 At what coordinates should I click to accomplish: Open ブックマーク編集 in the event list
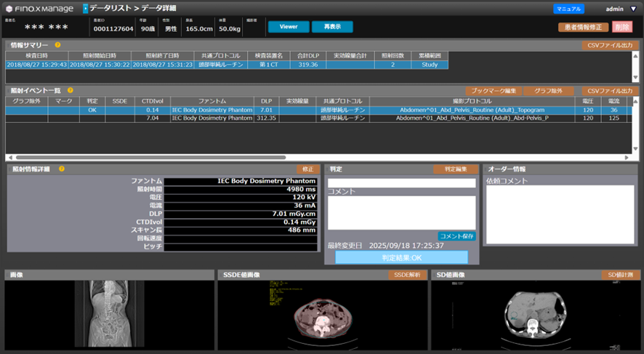coord(493,91)
